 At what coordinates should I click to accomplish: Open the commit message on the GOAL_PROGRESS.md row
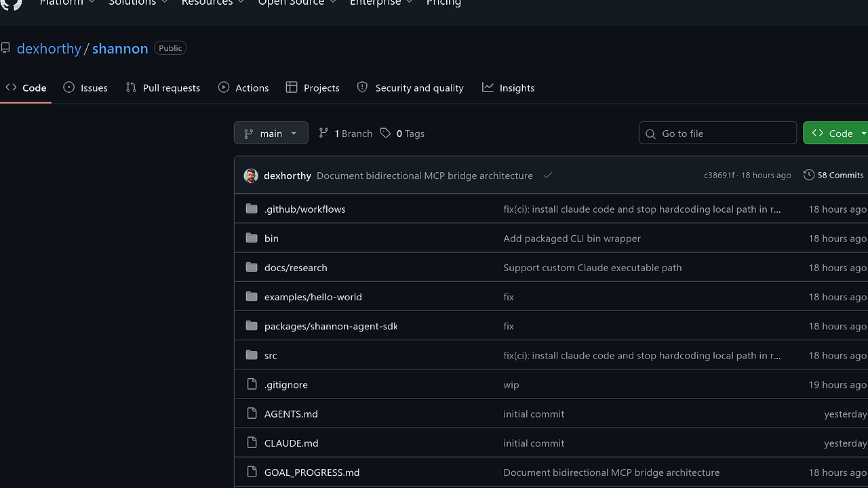tap(612, 472)
